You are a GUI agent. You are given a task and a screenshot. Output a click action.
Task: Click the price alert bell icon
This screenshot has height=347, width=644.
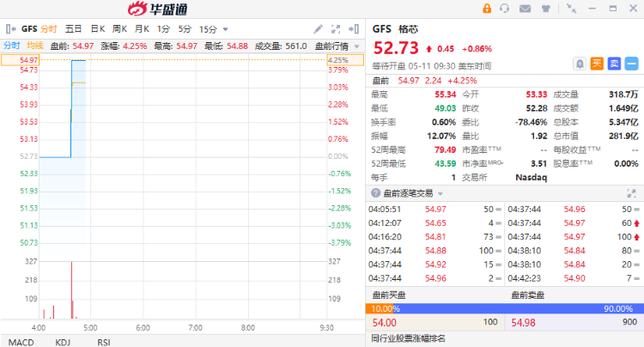tap(580, 64)
